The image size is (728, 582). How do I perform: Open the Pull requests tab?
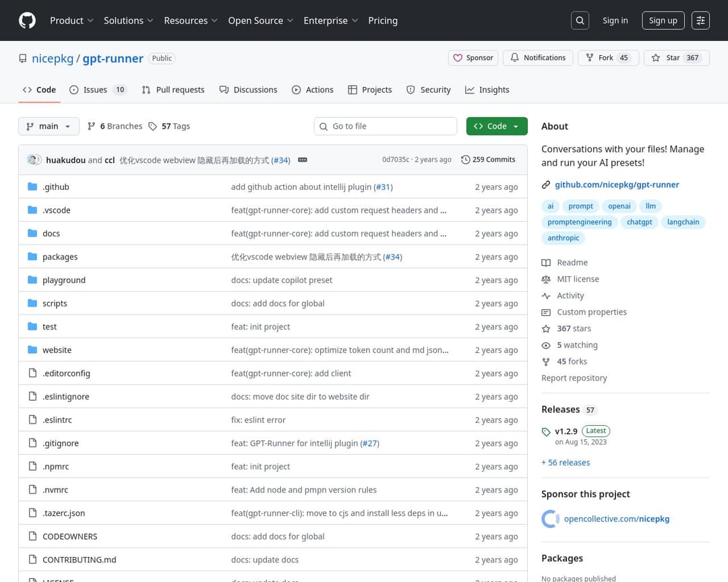tap(173, 90)
